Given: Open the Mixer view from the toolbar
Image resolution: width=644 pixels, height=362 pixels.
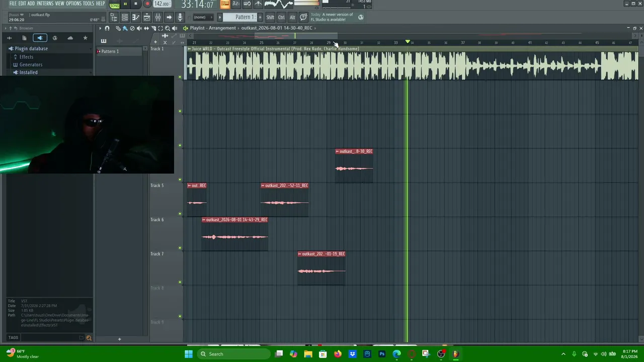Looking at the screenshot, I should click(158, 18).
